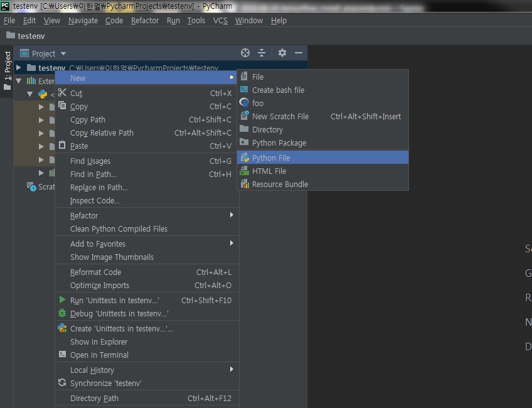
Task: Choose Copy Path from context menu
Action: click(147, 119)
